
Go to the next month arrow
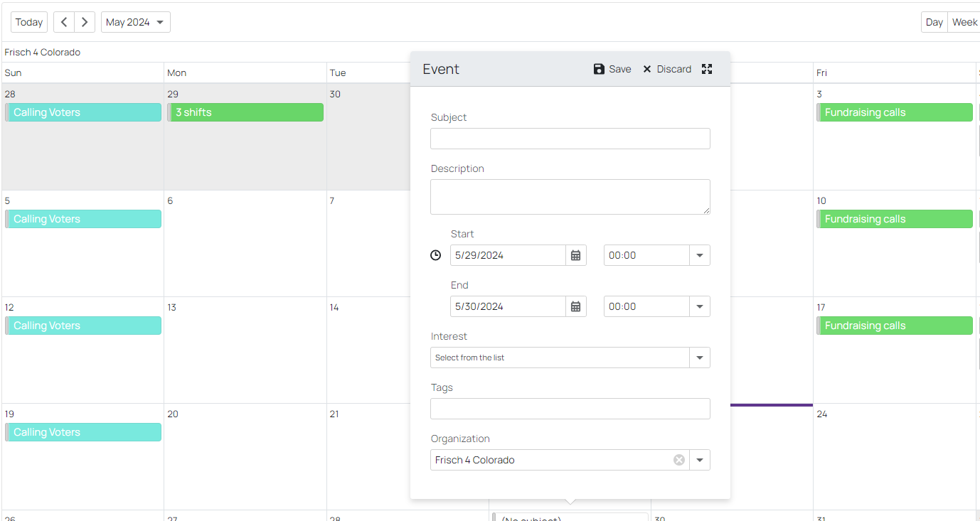85,22
